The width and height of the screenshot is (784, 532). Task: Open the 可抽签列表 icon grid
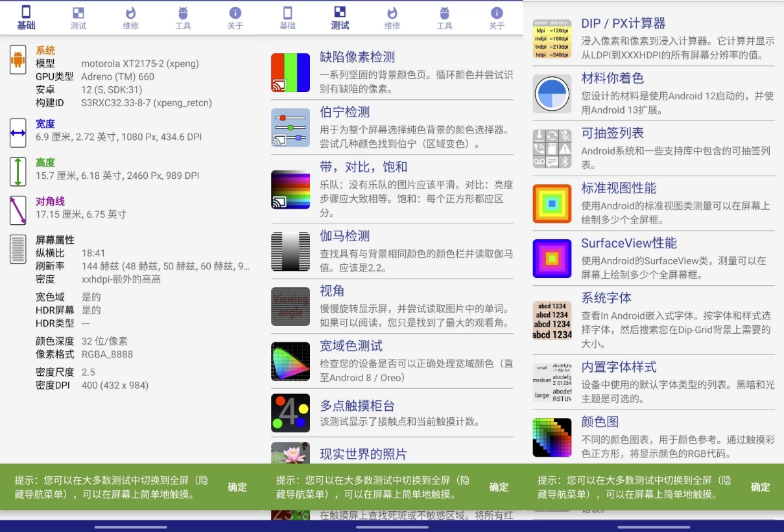[552, 148]
